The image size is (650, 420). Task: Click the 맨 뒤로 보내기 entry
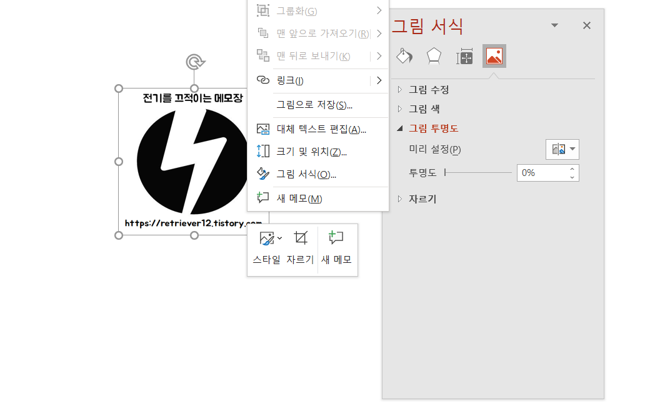(318, 56)
